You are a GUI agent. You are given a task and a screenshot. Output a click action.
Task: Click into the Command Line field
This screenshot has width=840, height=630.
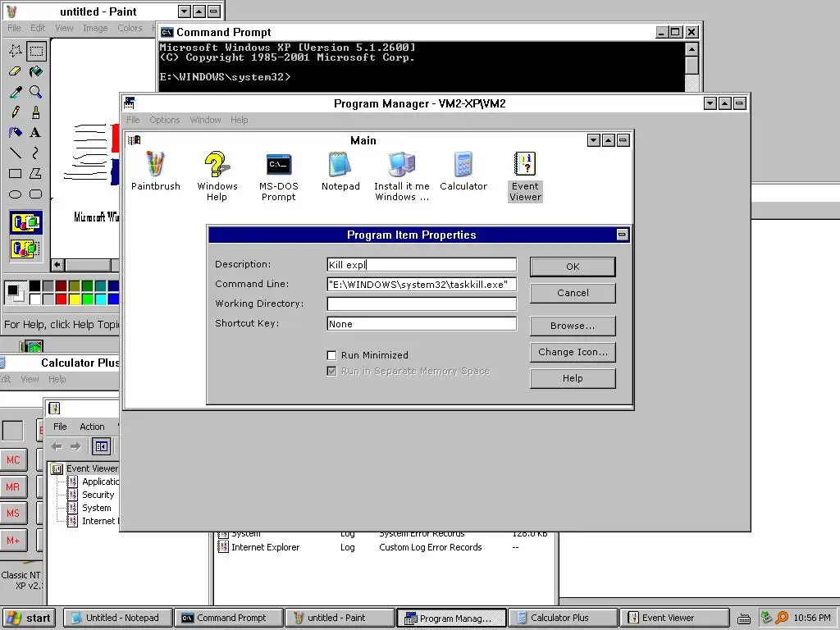[422, 285]
